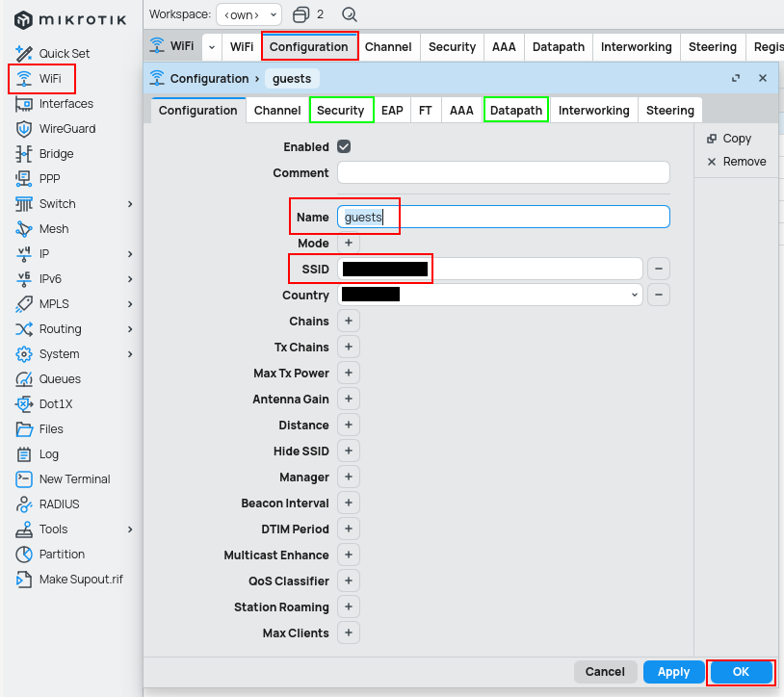
Task: Add a Tx Chains value
Action: (349, 347)
